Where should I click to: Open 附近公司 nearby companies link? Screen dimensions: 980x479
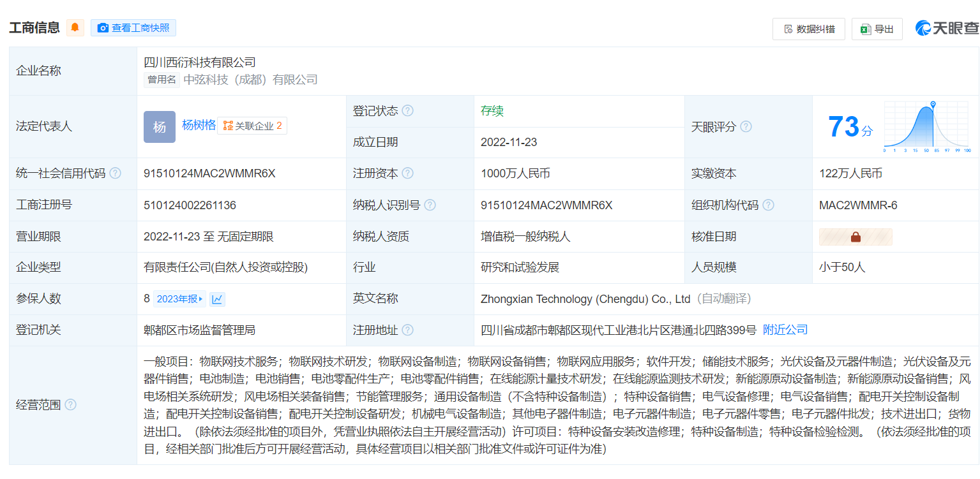click(x=785, y=330)
